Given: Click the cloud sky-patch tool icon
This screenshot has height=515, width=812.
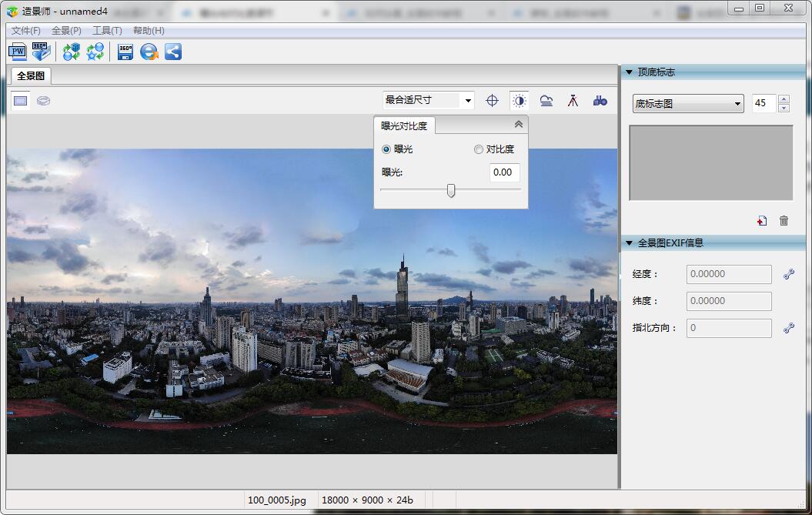Looking at the screenshot, I should (546, 101).
